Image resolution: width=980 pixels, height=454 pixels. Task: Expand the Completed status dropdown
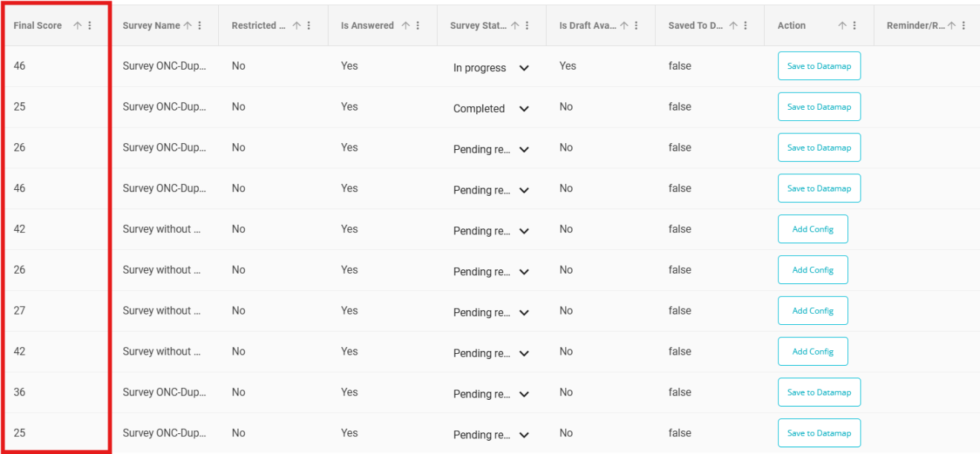pyautogui.click(x=524, y=108)
